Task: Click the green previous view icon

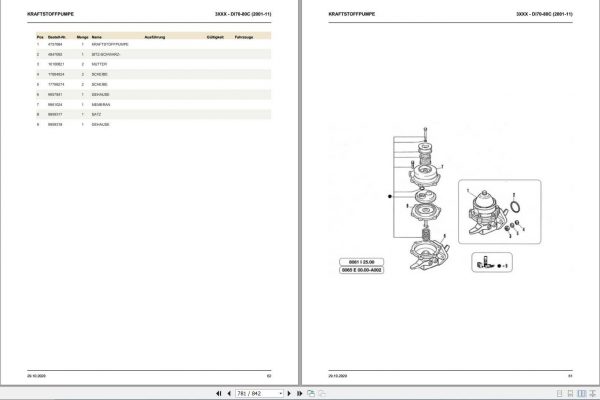Action: click(x=311, y=393)
